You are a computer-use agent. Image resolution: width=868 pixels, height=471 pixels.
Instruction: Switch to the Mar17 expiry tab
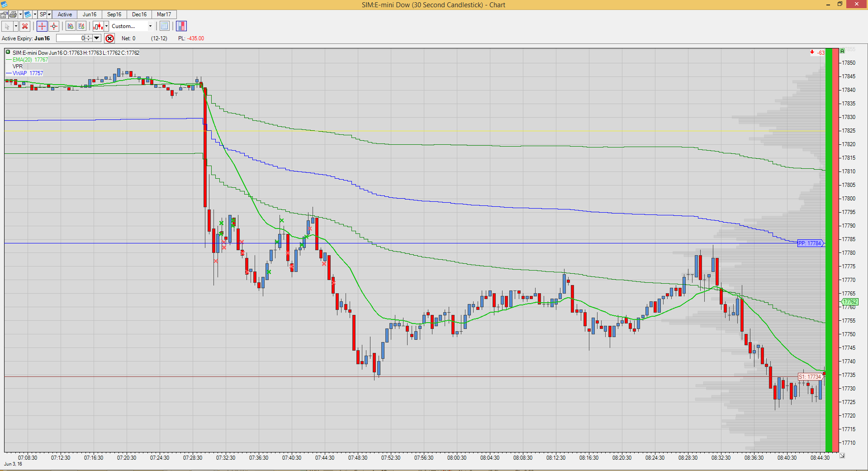(x=164, y=14)
